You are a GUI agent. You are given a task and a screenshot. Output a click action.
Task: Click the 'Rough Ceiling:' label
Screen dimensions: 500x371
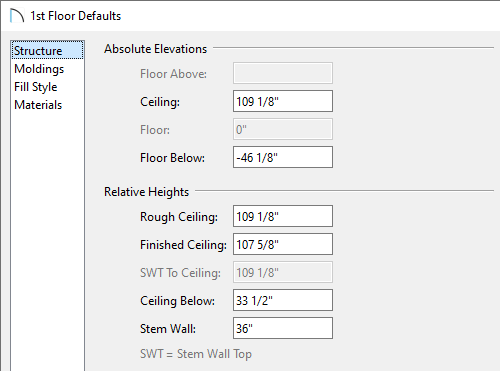click(179, 217)
